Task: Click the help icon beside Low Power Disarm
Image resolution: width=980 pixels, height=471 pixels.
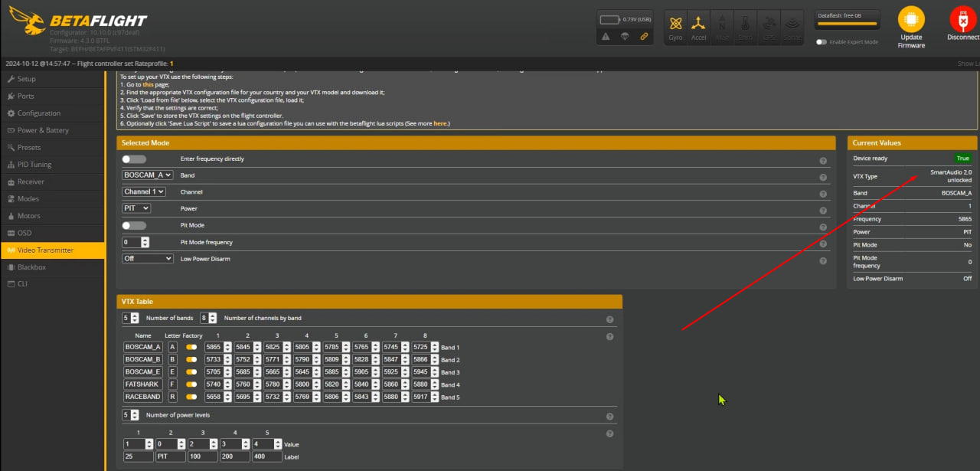Action: (x=823, y=261)
